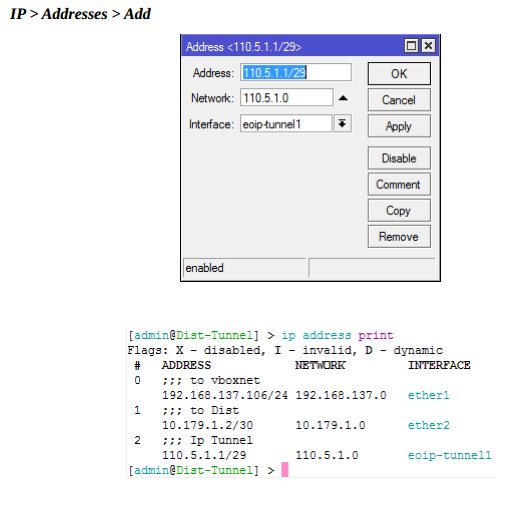Click the Comment button
The width and height of the screenshot is (514, 509).
[x=399, y=184]
